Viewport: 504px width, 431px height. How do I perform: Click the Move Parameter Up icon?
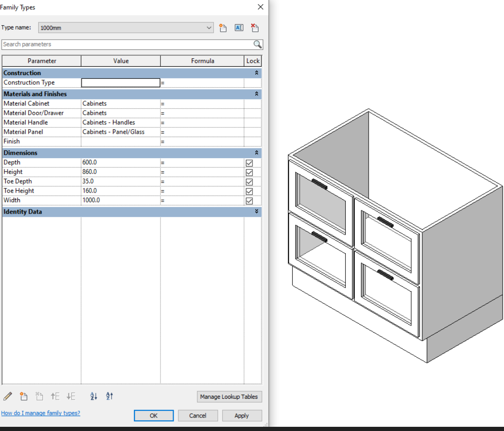click(x=55, y=396)
